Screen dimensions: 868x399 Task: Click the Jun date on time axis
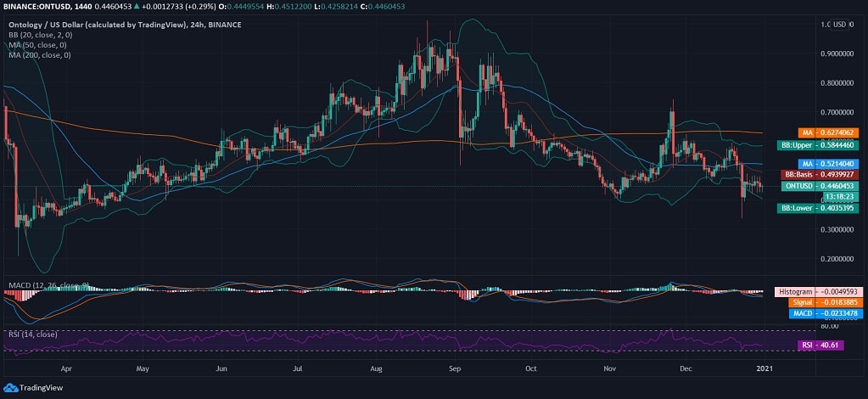(x=221, y=368)
